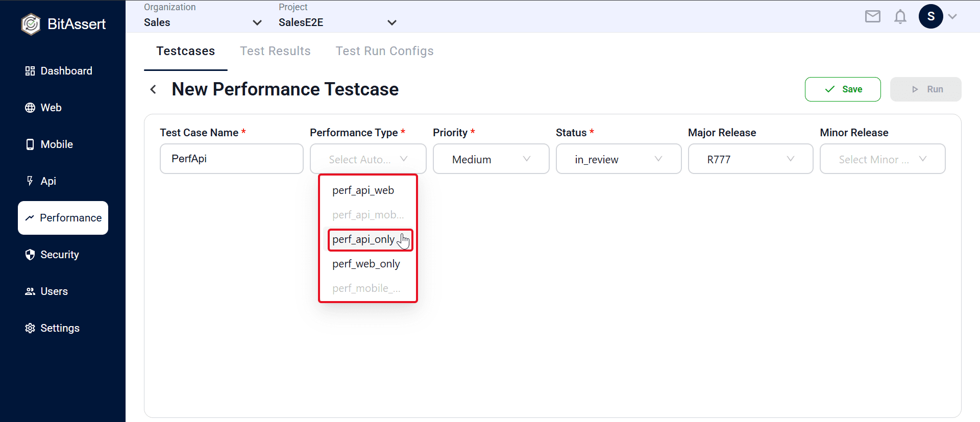The image size is (980, 422).
Task: Choose perf_web_only option
Action: point(368,264)
